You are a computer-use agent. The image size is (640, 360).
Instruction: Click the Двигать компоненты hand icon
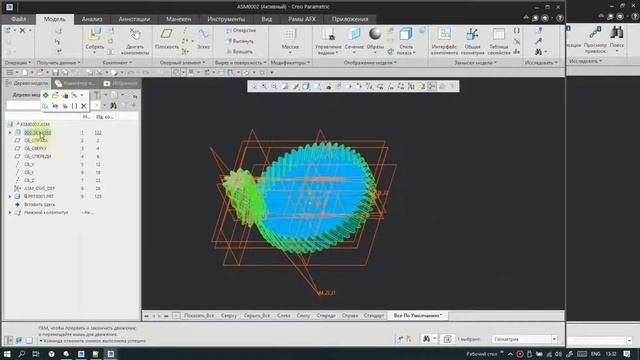coord(135,35)
